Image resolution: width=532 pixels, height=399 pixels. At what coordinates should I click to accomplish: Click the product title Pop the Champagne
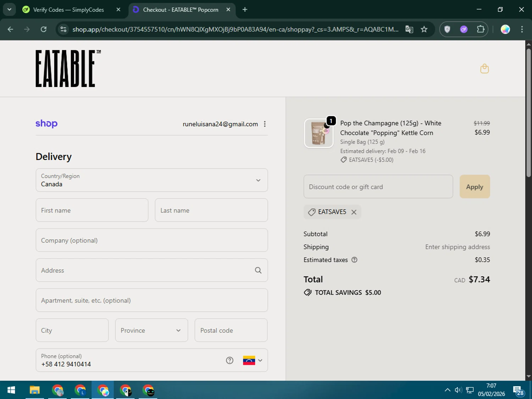(x=390, y=128)
